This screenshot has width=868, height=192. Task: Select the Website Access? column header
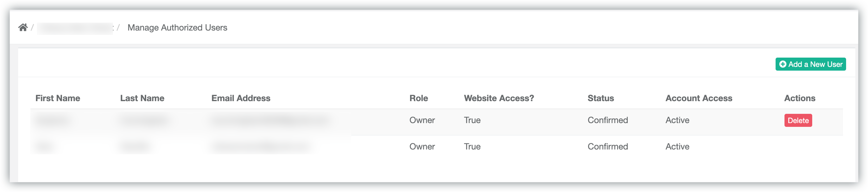pyautogui.click(x=499, y=98)
